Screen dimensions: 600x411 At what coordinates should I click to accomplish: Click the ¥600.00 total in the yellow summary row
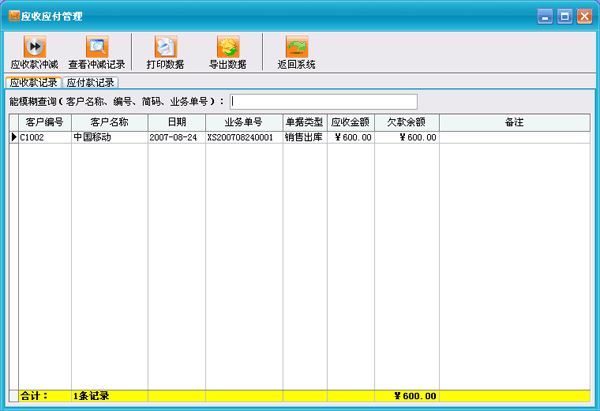407,396
